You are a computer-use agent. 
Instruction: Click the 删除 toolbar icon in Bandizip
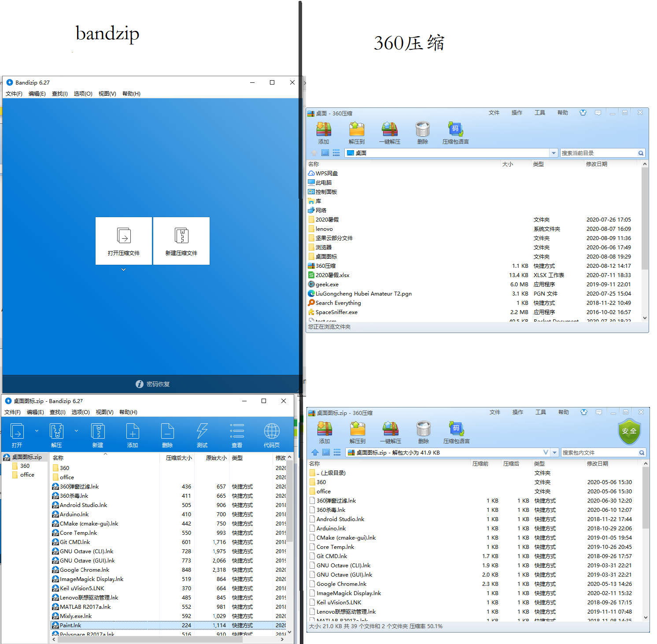point(167,435)
